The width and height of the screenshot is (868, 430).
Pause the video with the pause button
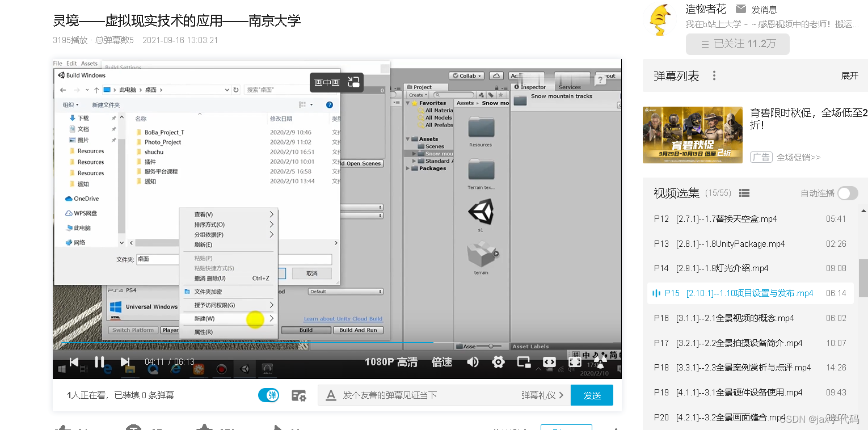point(99,362)
